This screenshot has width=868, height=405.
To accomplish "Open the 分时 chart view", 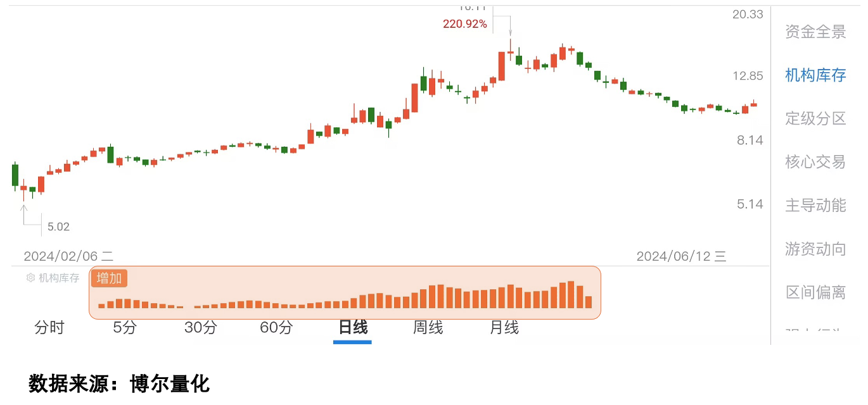I will click(x=50, y=328).
